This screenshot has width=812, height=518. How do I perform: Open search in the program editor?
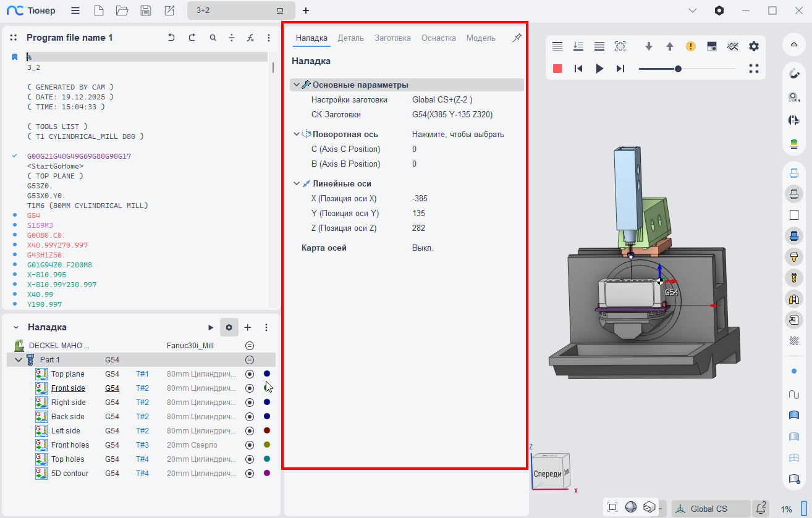point(213,38)
